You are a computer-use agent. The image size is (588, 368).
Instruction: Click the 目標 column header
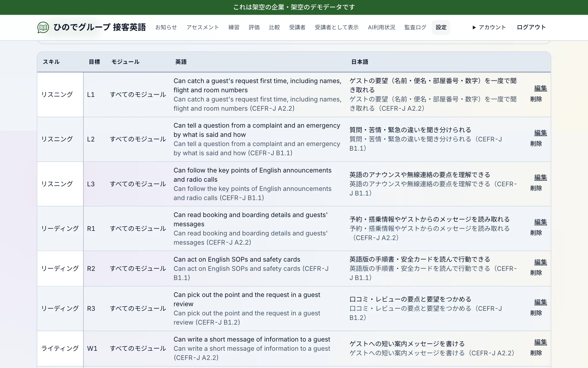(94, 62)
